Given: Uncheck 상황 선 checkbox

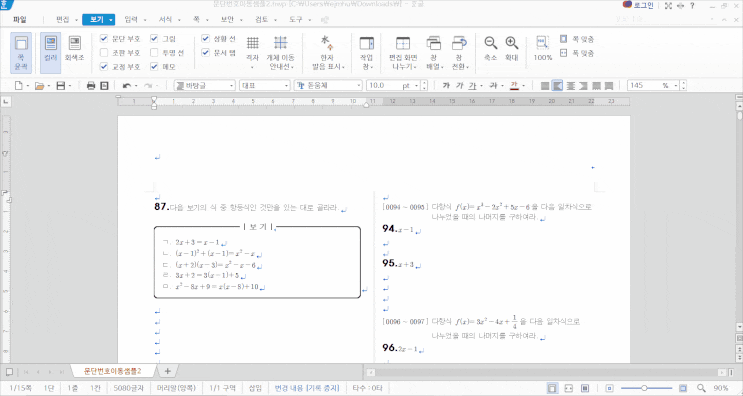Looking at the screenshot, I should click(x=205, y=39).
